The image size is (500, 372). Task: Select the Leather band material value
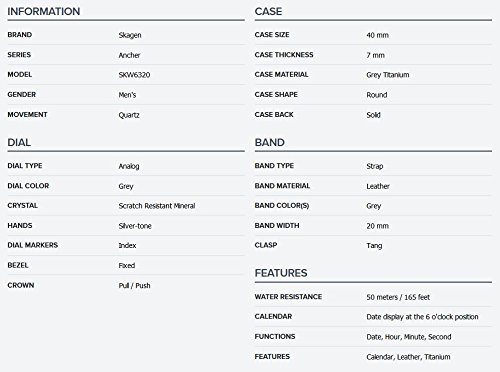click(x=378, y=186)
